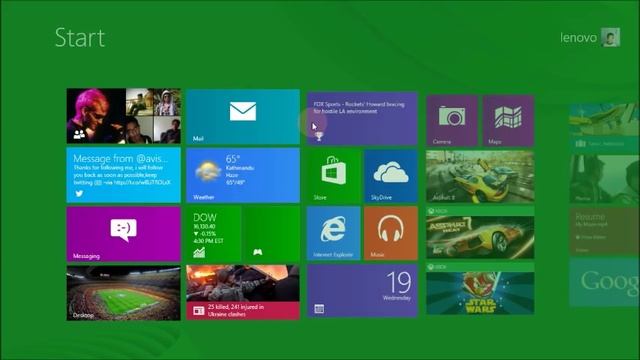Open the Calendar tile showing 19 Wednesday
This screenshot has height=360, width=640.
[362, 291]
